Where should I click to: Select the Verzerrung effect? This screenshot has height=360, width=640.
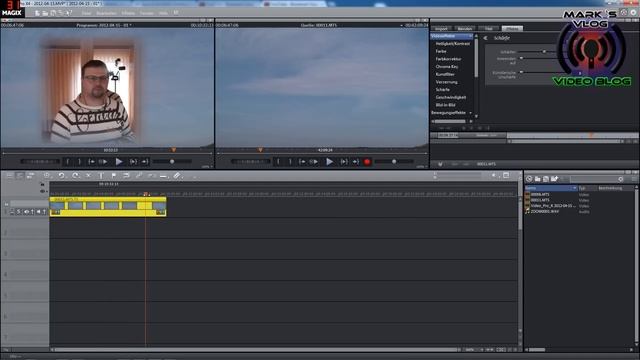447,82
